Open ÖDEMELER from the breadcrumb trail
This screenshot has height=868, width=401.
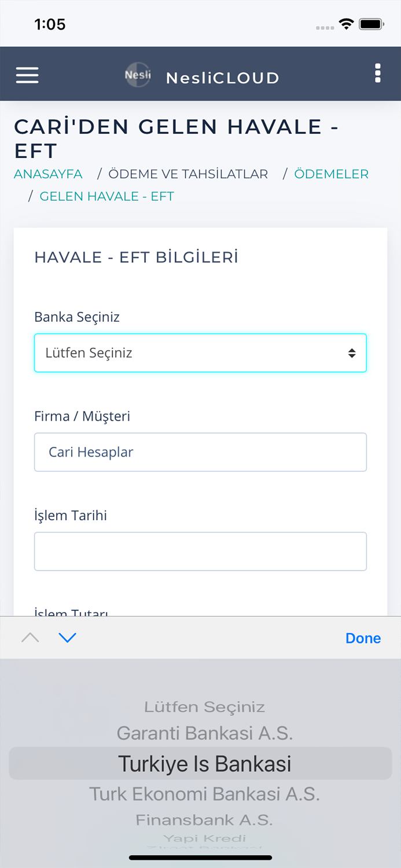coord(331,174)
